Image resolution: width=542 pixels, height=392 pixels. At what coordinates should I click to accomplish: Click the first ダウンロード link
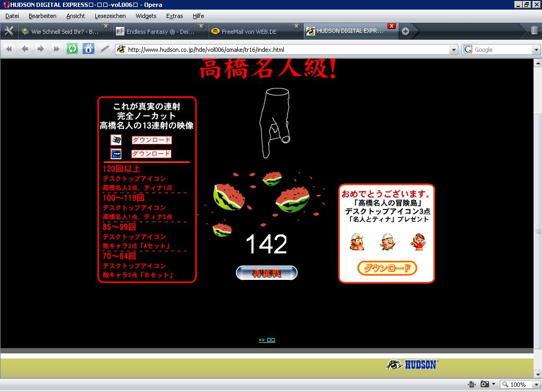152,140
